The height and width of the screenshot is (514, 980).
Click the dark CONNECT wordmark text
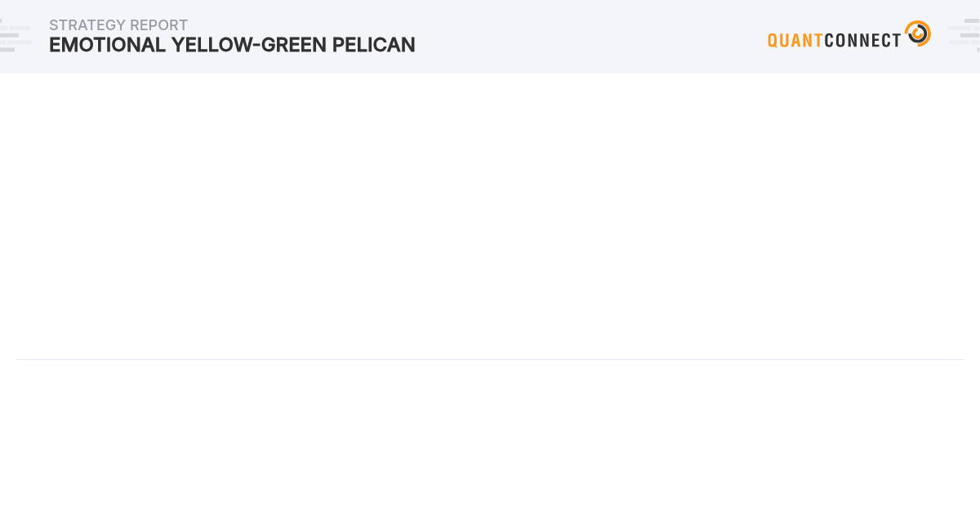click(862, 40)
